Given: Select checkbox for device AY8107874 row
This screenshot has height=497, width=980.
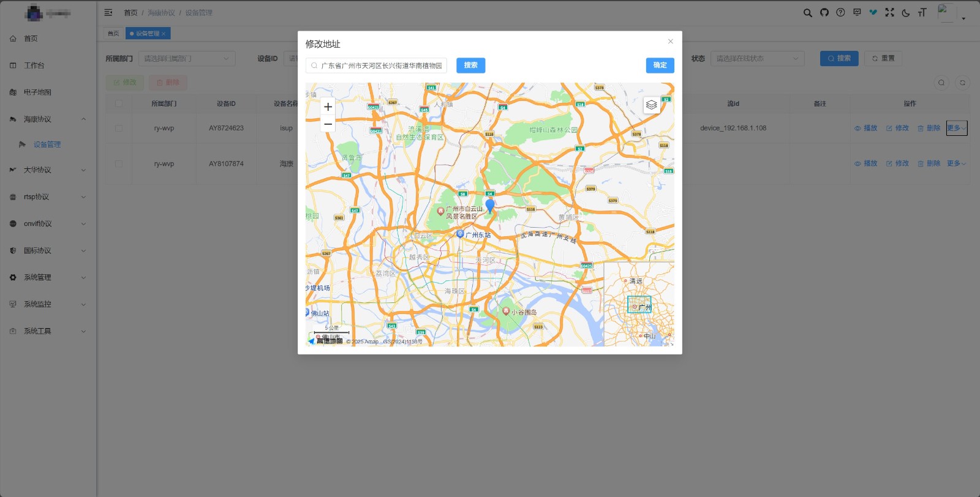Looking at the screenshot, I should point(119,164).
